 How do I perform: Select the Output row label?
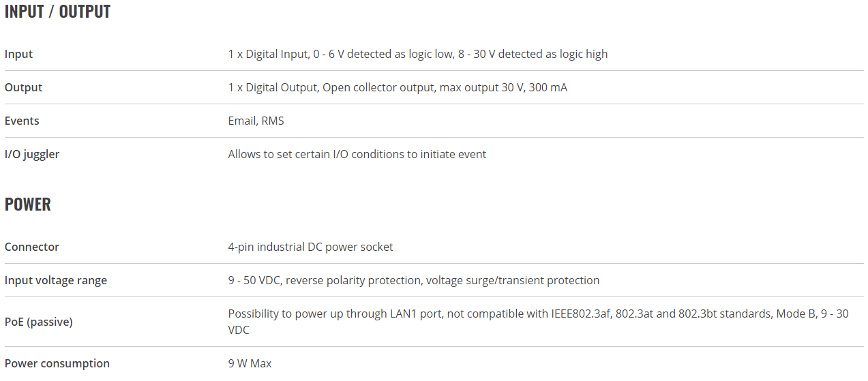23,87
